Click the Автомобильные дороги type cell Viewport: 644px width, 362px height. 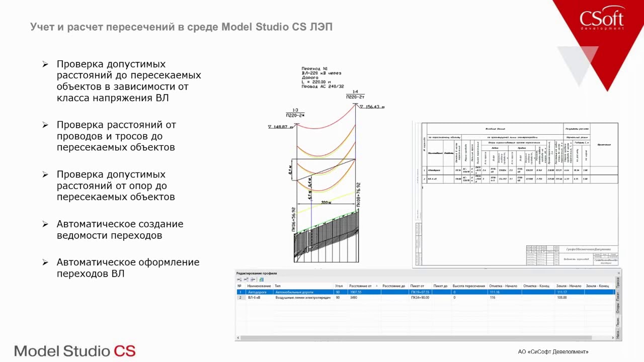coord(304,292)
